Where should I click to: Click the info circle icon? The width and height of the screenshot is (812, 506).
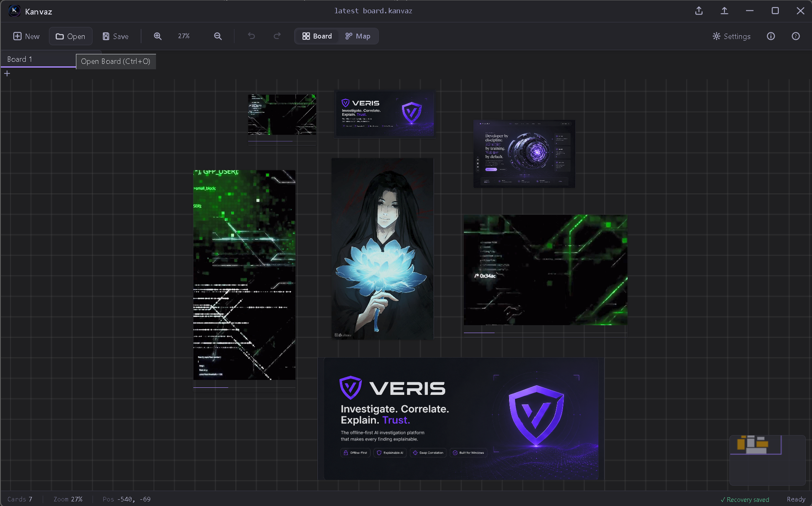click(771, 36)
